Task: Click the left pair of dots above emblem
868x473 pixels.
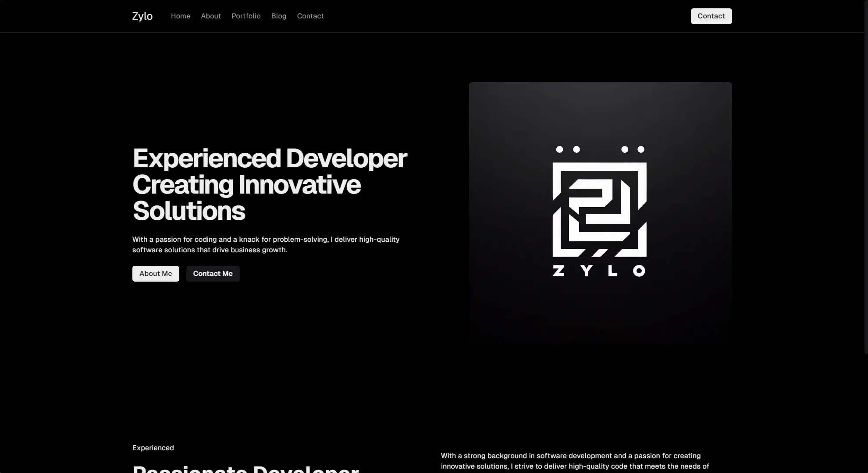Action: [x=568, y=149]
